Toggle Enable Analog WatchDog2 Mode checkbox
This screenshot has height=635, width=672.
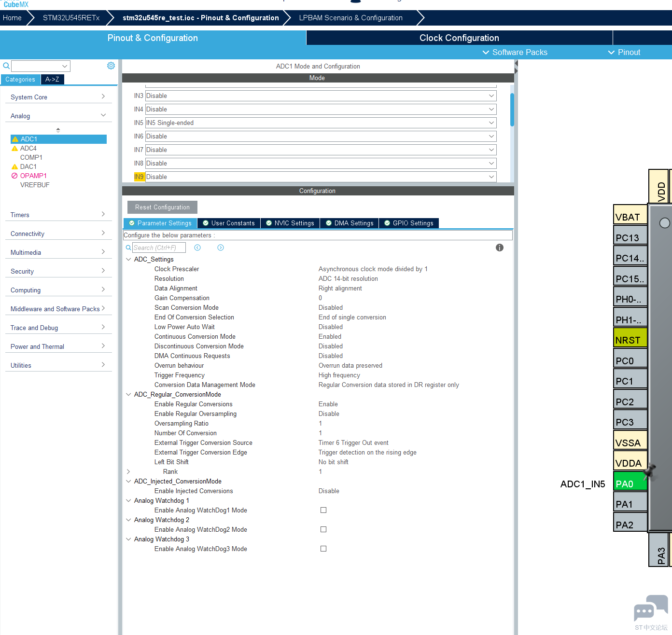coord(323,529)
